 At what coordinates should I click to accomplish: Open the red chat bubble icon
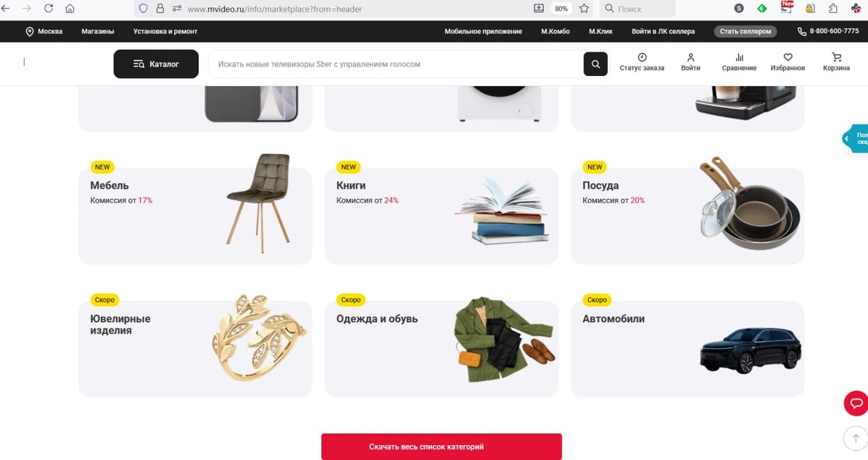pyautogui.click(x=856, y=403)
